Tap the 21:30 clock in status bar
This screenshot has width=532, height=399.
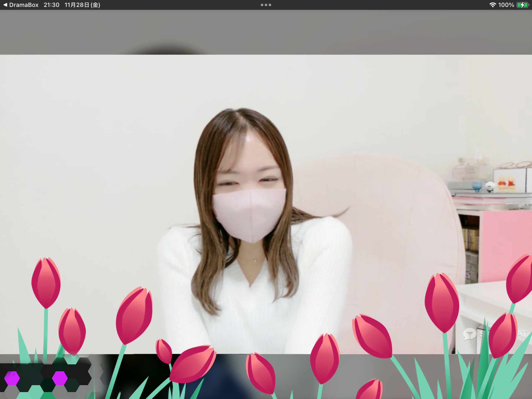click(x=52, y=5)
